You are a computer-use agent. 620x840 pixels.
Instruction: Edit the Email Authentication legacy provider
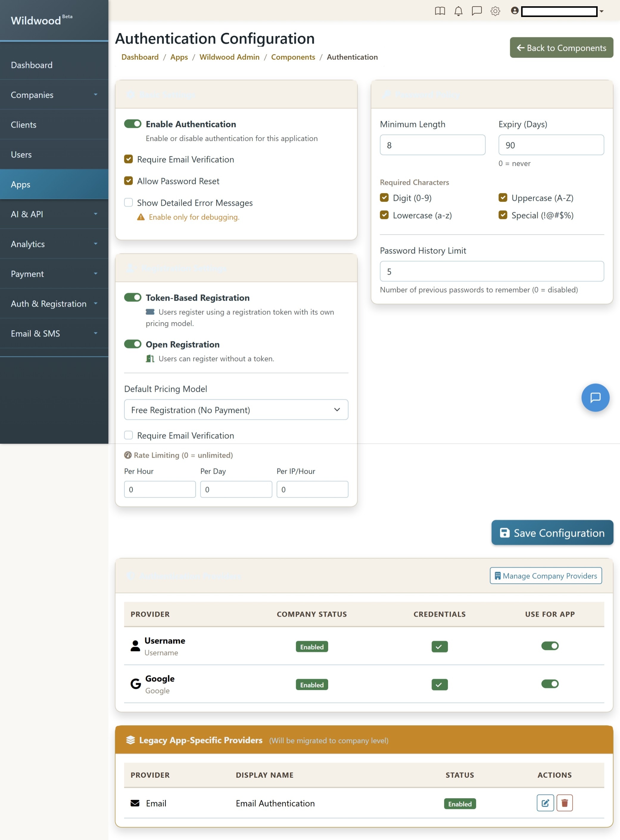click(545, 803)
